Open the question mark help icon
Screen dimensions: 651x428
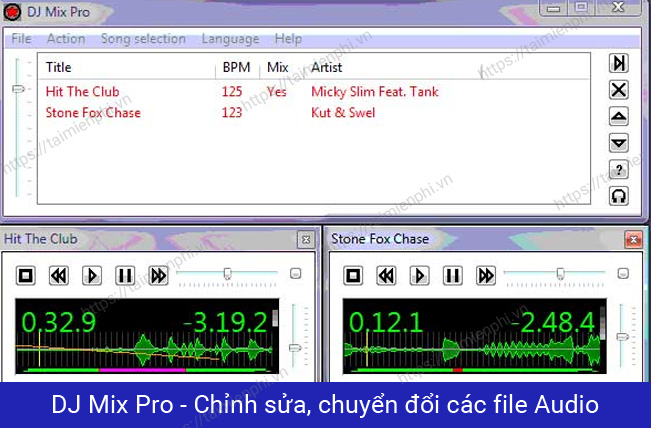point(618,169)
